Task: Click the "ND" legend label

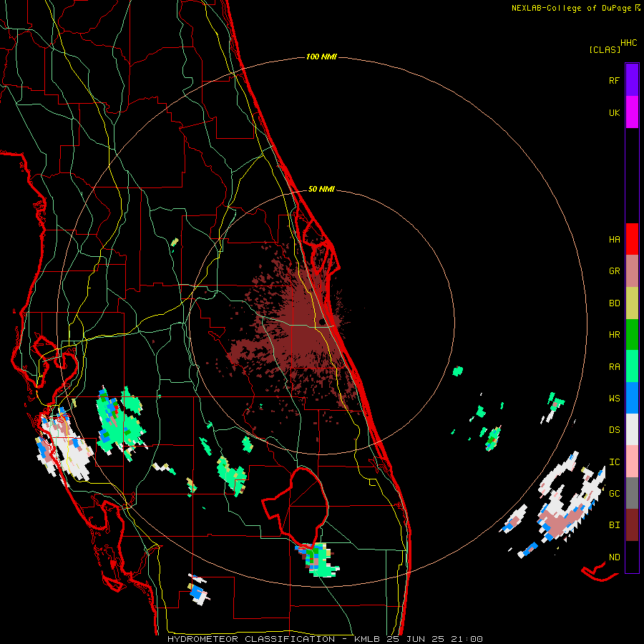Action: coord(615,557)
